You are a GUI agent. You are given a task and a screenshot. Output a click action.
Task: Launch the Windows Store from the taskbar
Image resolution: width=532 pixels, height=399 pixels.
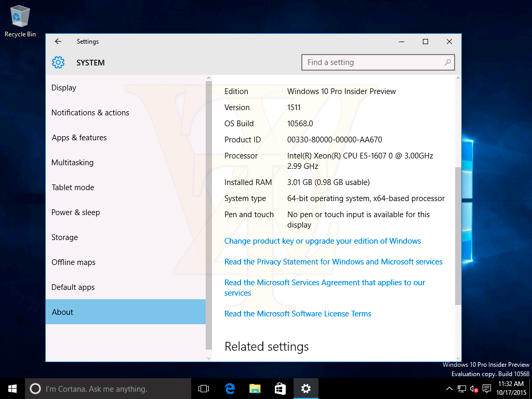(280, 388)
